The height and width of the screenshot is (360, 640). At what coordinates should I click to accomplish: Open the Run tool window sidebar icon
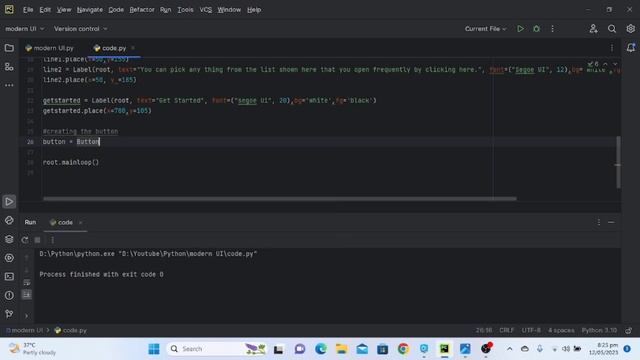click(x=9, y=202)
